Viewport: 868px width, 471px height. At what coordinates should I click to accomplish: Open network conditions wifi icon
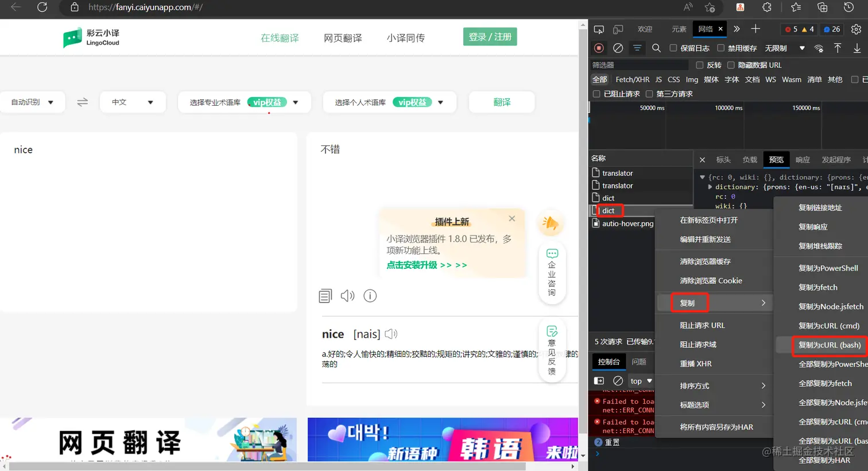[819, 48]
